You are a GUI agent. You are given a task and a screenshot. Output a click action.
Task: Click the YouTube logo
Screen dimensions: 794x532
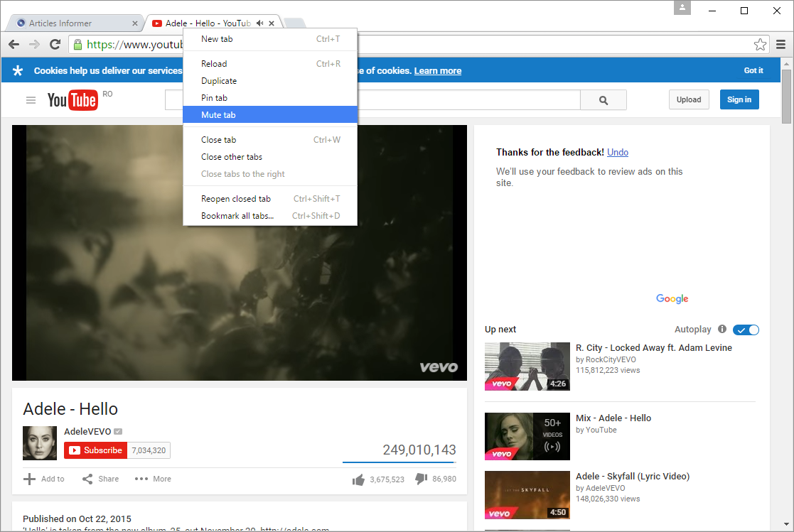73,100
